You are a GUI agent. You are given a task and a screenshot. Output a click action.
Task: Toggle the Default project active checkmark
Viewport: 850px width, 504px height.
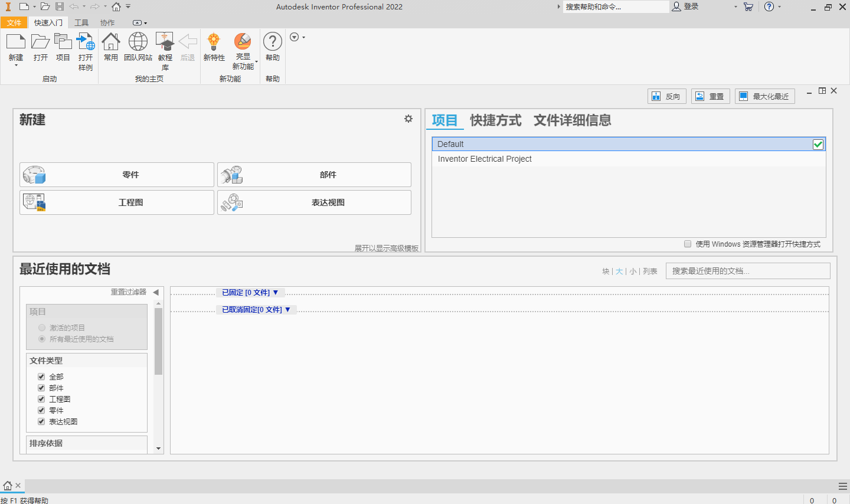[818, 143]
